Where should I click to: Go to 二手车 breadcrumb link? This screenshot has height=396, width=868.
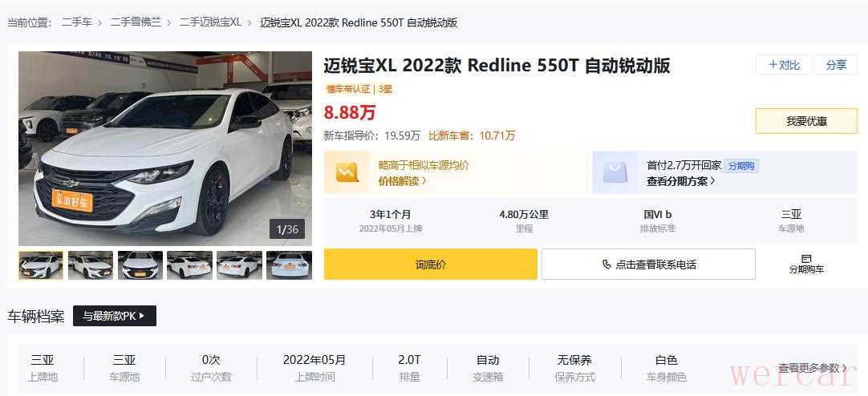click(77, 22)
